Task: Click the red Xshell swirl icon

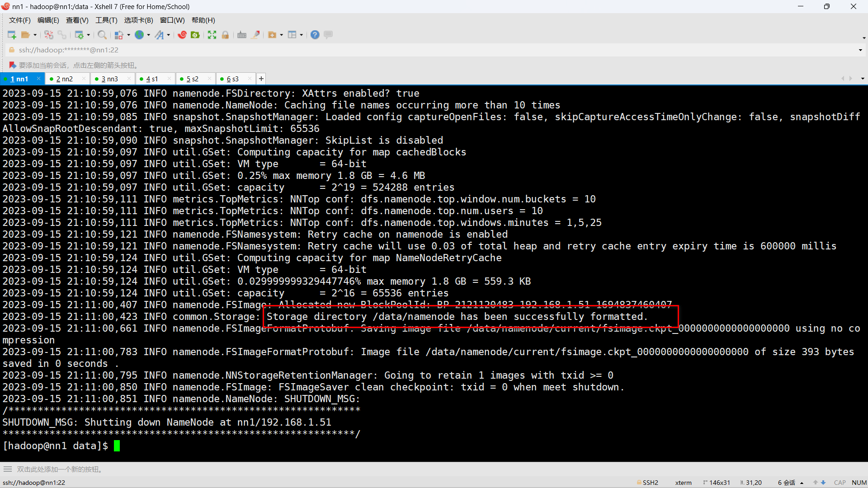Action: (x=182, y=35)
